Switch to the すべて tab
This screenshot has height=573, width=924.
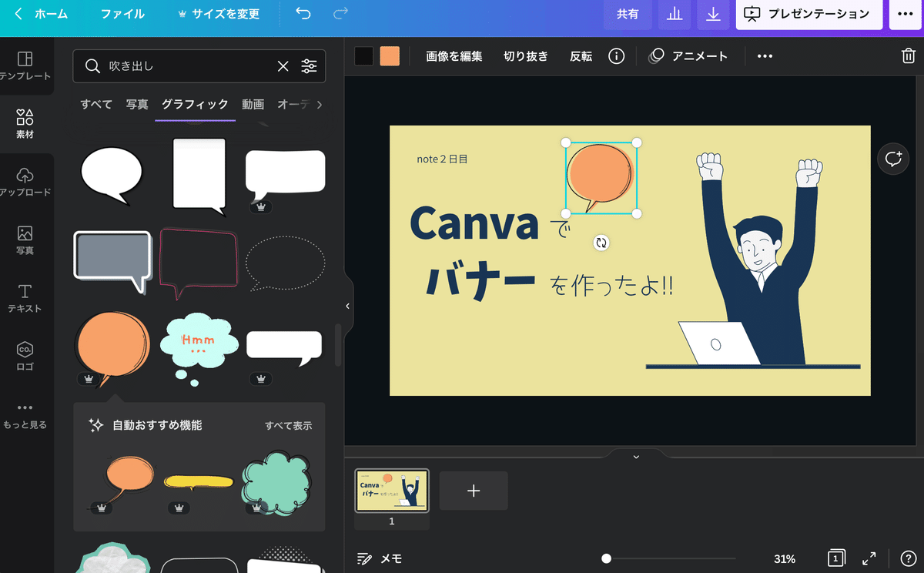tap(96, 104)
